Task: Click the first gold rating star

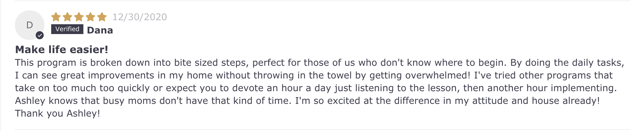Action: click(56, 17)
